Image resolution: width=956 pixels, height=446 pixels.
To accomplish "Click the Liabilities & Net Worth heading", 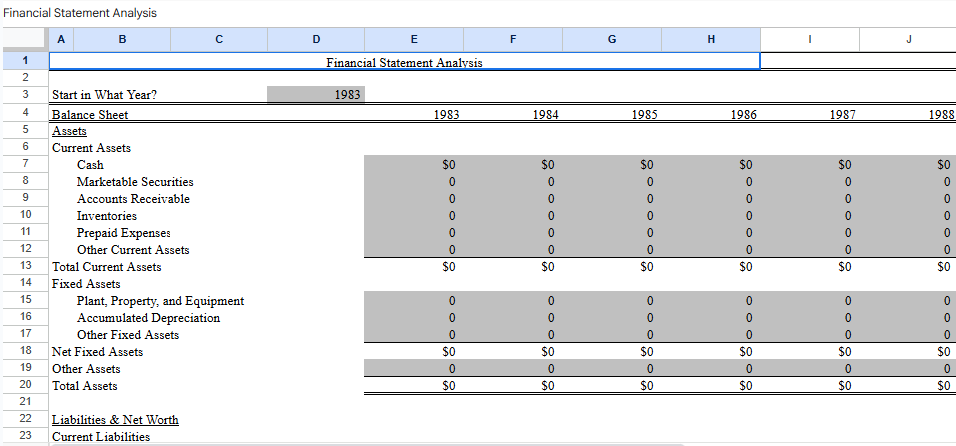I will 115,419.
